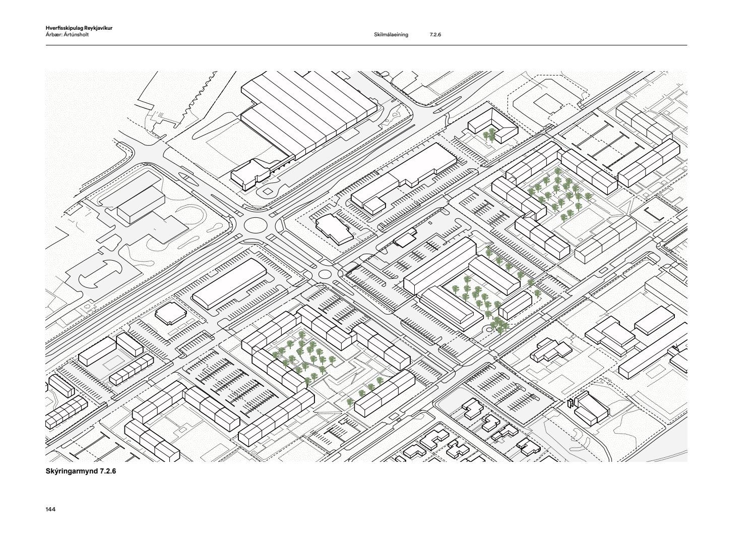The width and height of the screenshot is (756, 535).
Task: Select the small L-shaped building with trees
Action: 492,126
